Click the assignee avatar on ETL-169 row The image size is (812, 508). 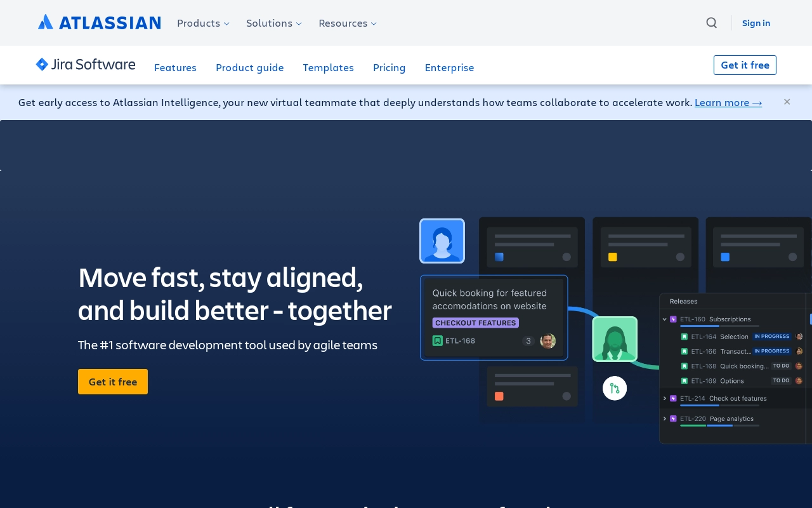click(x=799, y=381)
